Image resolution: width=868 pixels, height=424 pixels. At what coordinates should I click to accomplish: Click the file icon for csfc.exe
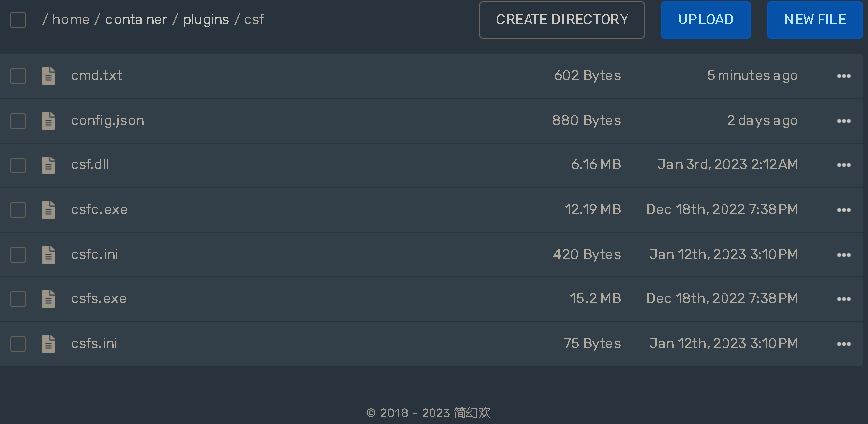click(x=48, y=209)
